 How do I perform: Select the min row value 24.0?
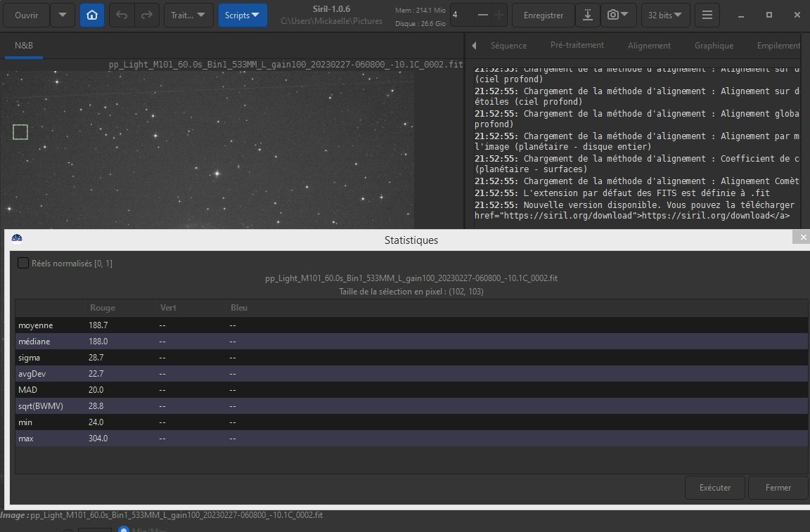click(96, 422)
